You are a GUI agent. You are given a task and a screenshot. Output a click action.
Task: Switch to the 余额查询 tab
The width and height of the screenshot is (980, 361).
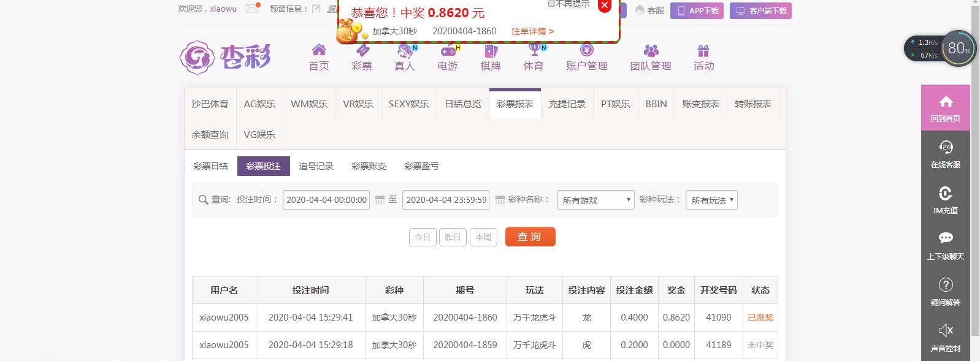pos(210,134)
